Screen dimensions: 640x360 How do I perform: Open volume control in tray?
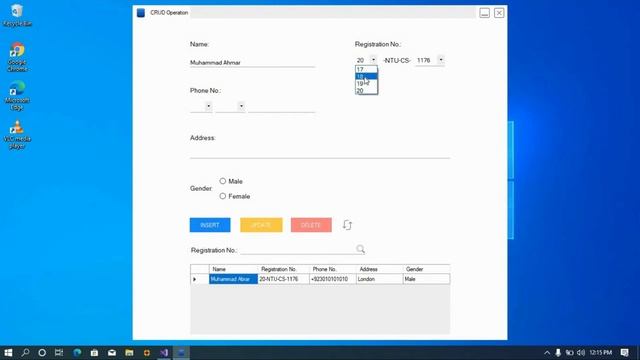click(x=581, y=353)
